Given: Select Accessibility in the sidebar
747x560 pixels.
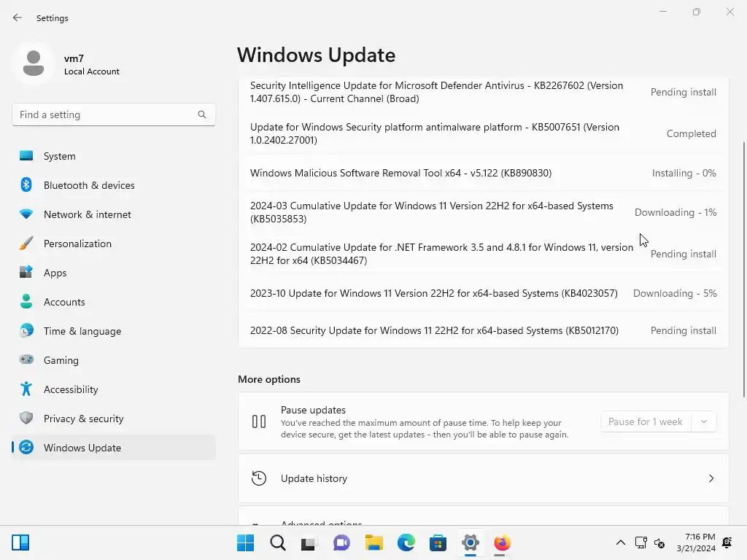Looking at the screenshot, I should [x=113, y=389].
